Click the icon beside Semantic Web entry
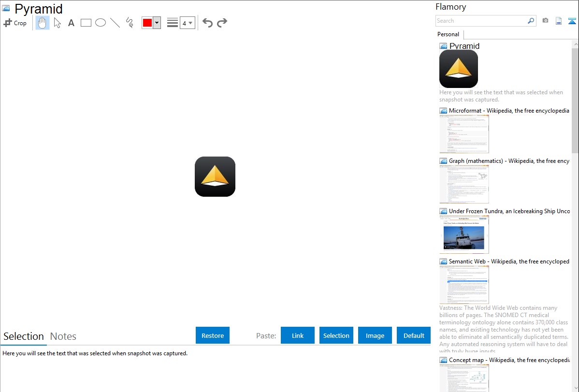The image size is (579, 392). [x=444, y=261]
